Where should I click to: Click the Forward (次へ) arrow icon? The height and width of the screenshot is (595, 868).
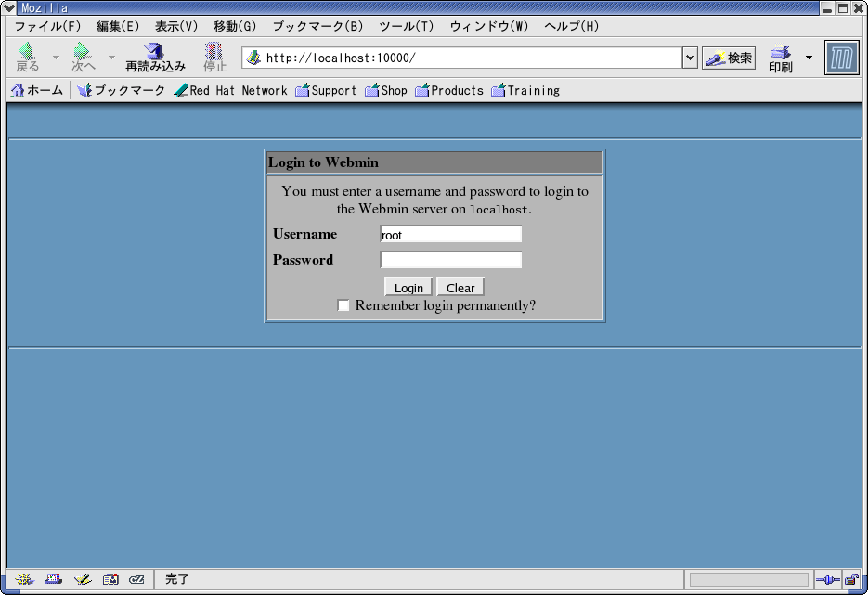pyautogui.click(x=82, y=51)
